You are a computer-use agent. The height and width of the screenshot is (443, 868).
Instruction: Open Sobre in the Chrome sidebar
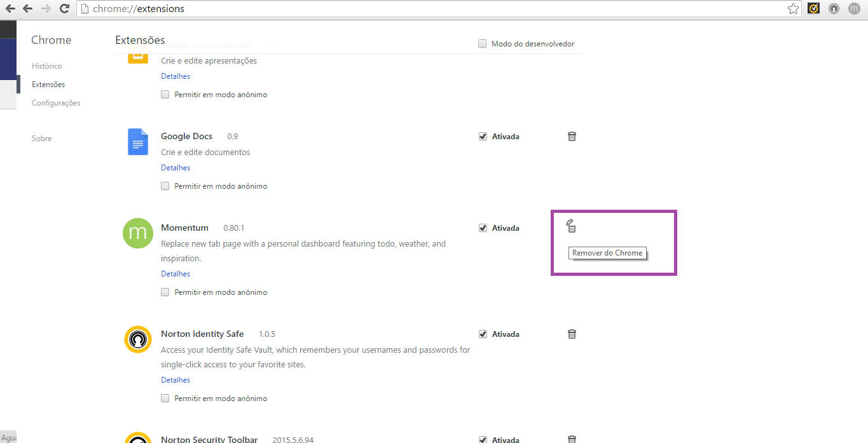pos(42,139)
